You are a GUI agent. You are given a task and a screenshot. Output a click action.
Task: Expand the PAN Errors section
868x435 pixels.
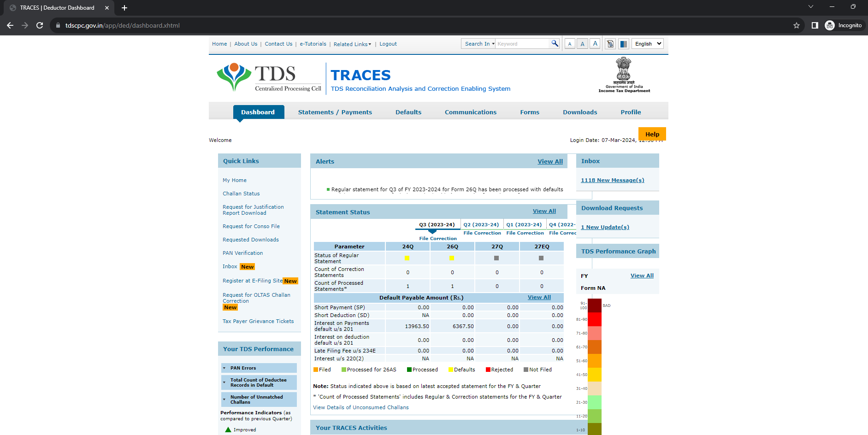point(259,368)
